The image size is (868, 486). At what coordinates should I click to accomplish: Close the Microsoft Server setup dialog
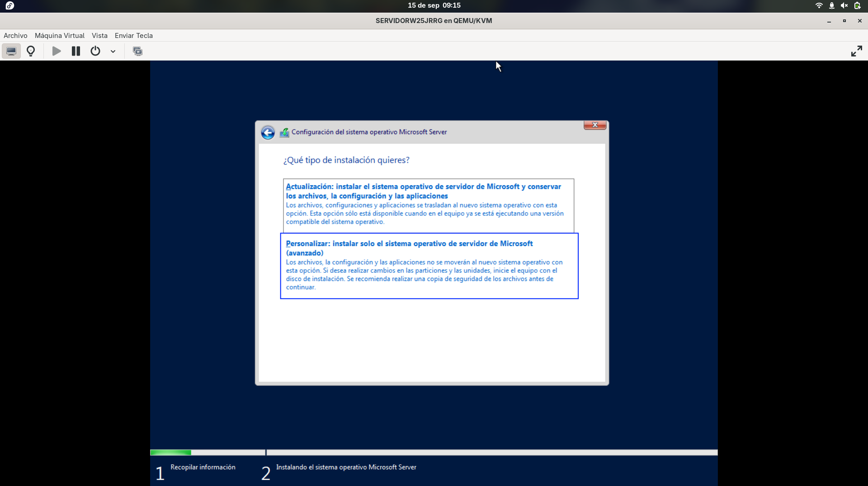coord(595,125)
